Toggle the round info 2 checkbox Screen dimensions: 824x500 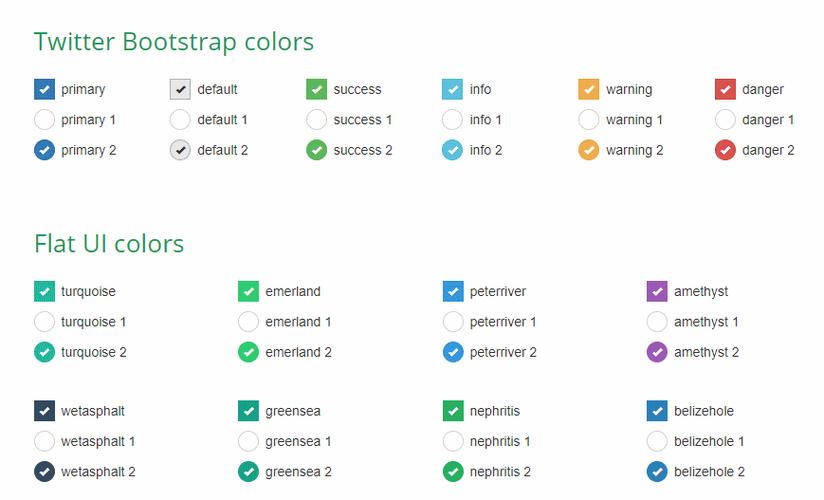[x=452, y=150]
